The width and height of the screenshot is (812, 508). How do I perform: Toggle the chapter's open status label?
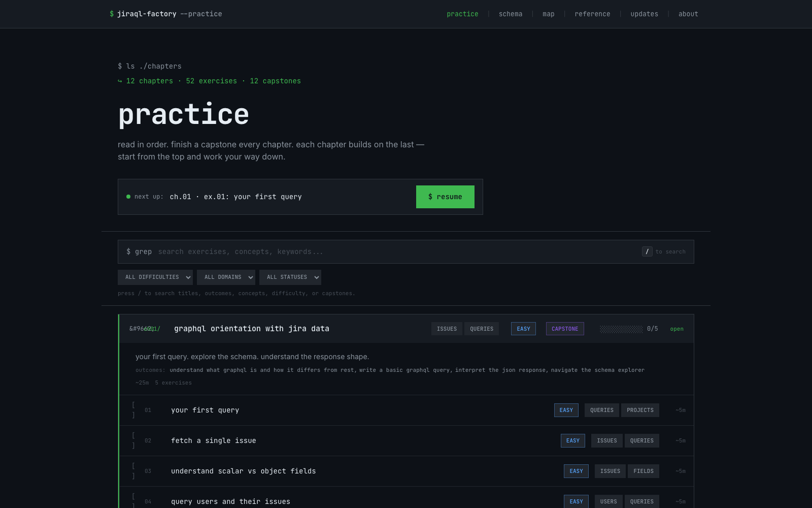click(x=676, y=329)
